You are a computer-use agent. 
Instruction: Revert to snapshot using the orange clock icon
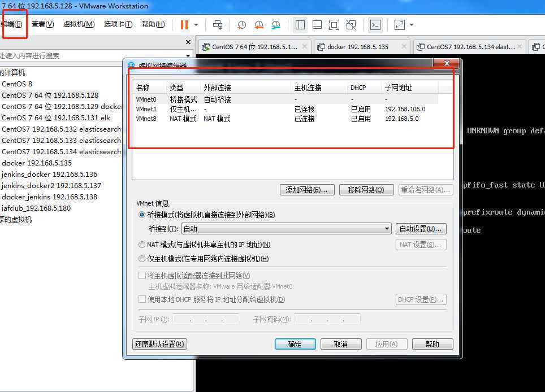point(258,25)
